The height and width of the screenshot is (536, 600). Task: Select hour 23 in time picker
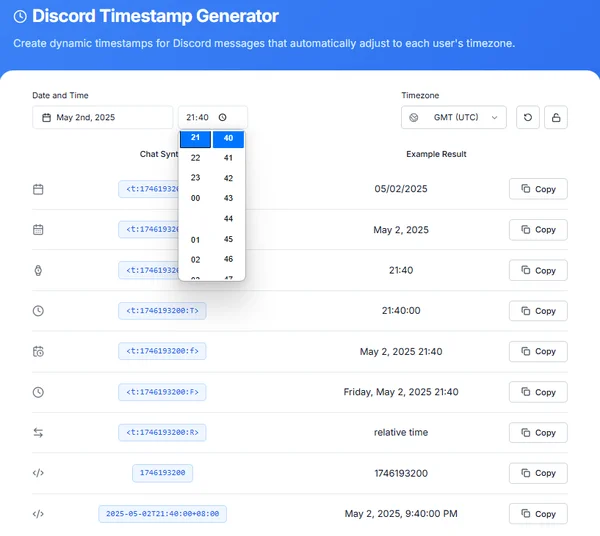(196, 178)
